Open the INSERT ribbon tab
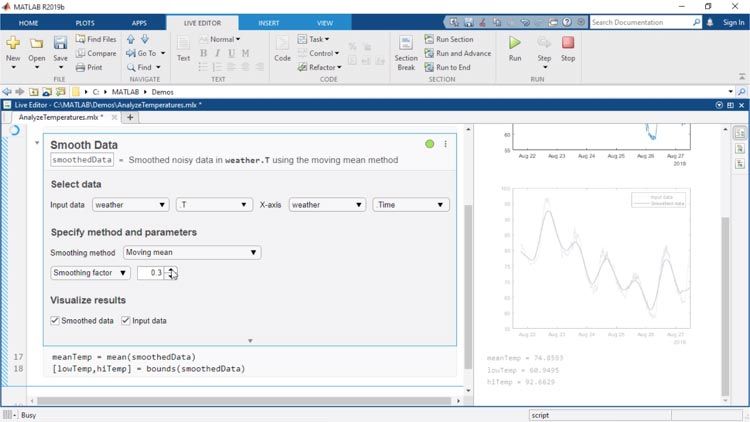Screen dimensions: 750x422 pos(269,22)
